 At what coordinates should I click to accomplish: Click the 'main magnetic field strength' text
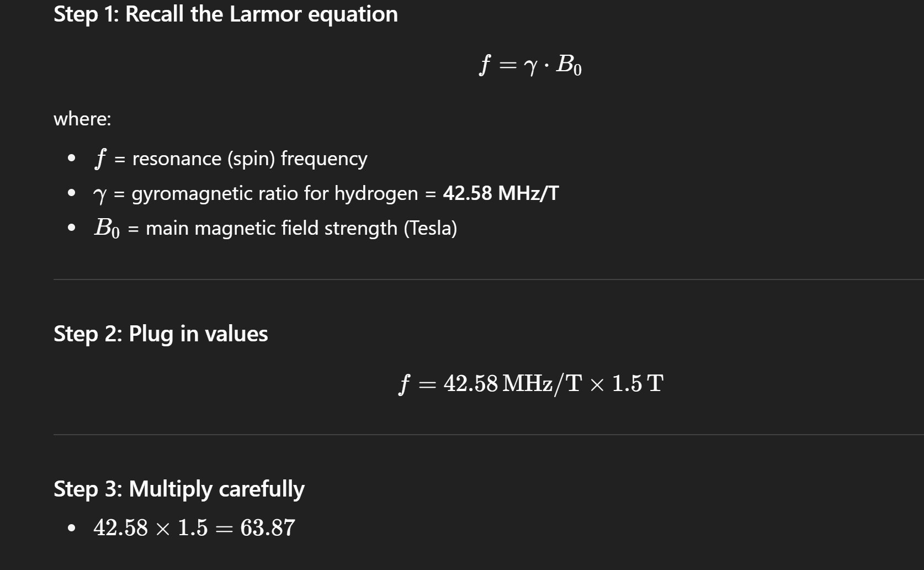(x=272, y=228)
